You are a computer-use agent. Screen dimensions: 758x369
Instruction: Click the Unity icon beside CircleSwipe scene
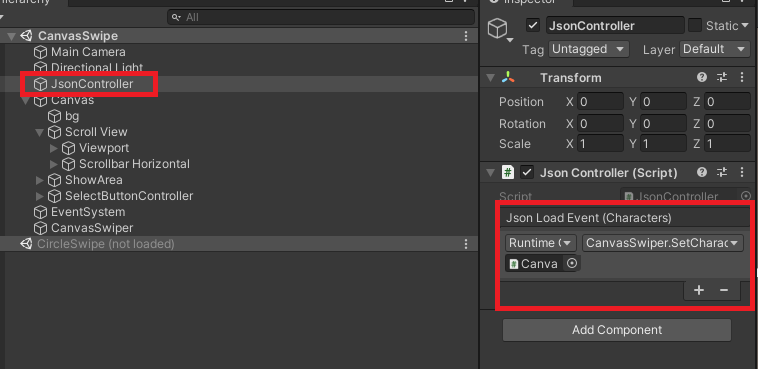26,244
